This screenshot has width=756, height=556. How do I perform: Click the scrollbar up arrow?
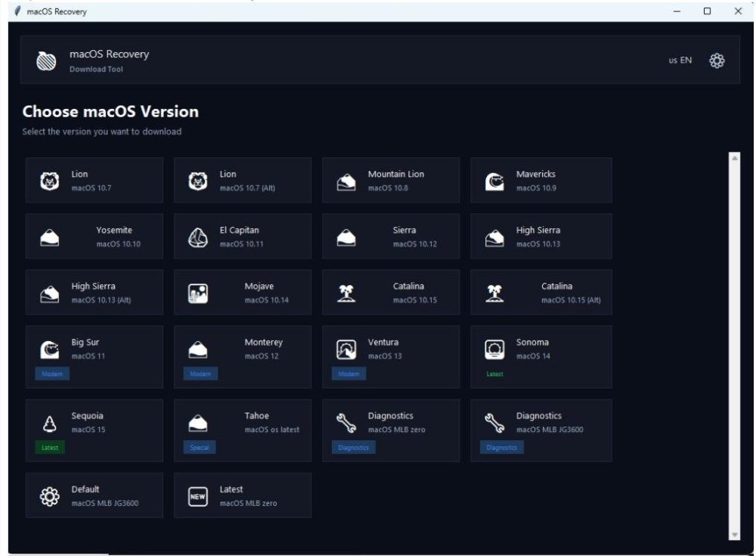(735, 158)
